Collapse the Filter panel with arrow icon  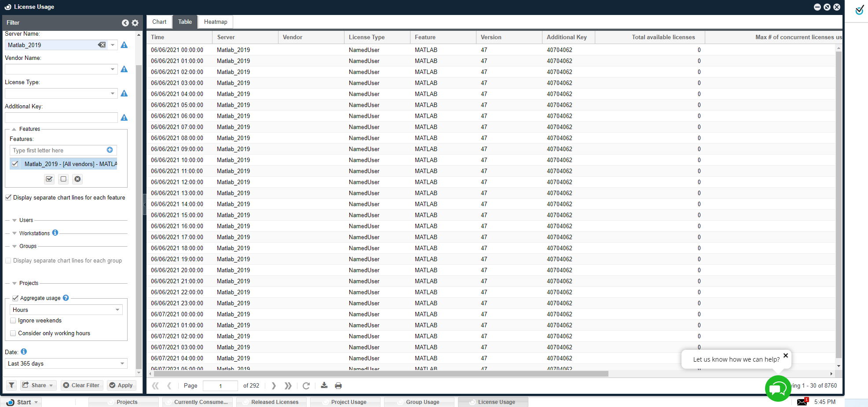click(125, 23)
